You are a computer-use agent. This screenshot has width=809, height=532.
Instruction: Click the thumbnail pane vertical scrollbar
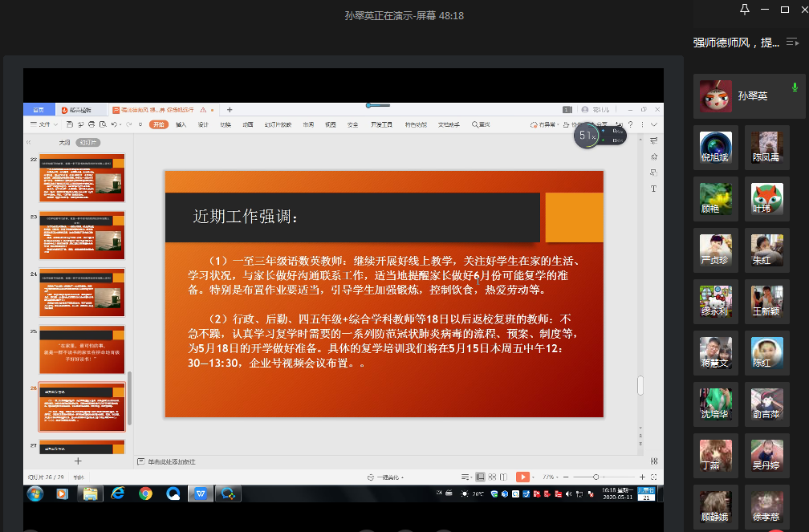129,398
